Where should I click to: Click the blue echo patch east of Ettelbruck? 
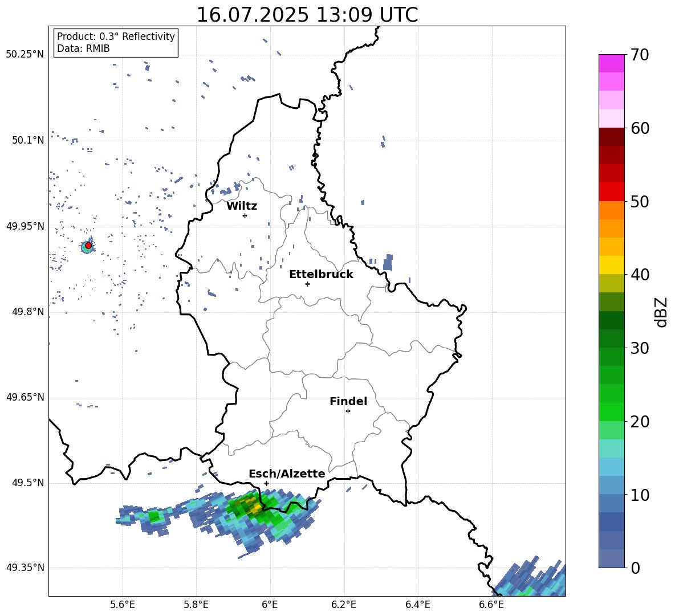point(388,262)
